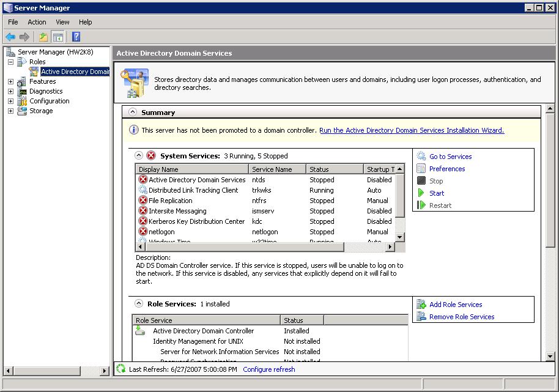Viewport: 559px width, 392px height.
Task: Open the Help toolbar icon
Action: click(76, 37)
